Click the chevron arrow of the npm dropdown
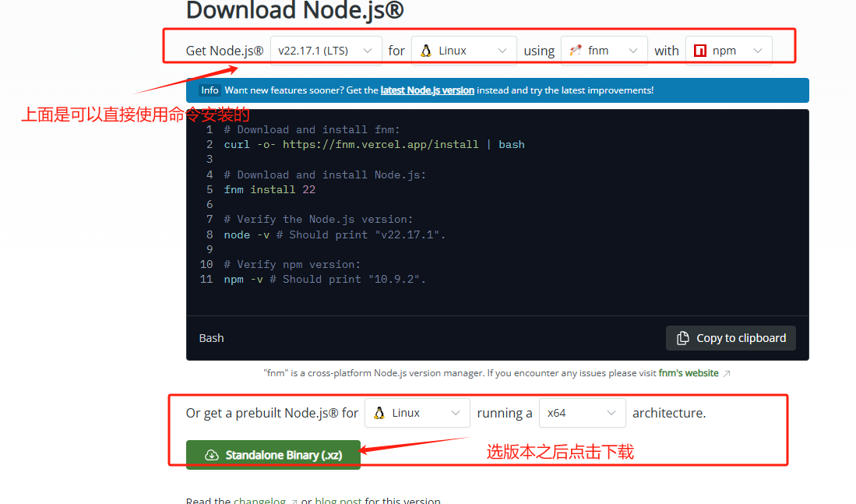This screenshot has width=856, height=504. tap(758, 51)
